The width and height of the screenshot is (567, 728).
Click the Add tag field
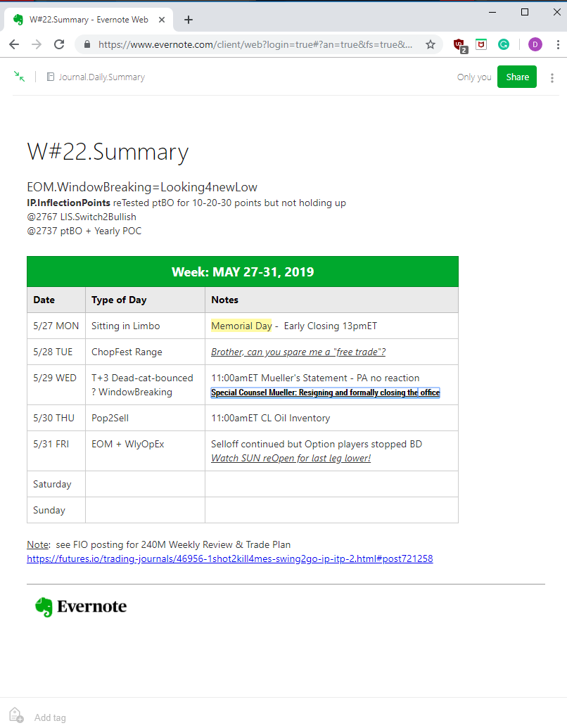50,717
